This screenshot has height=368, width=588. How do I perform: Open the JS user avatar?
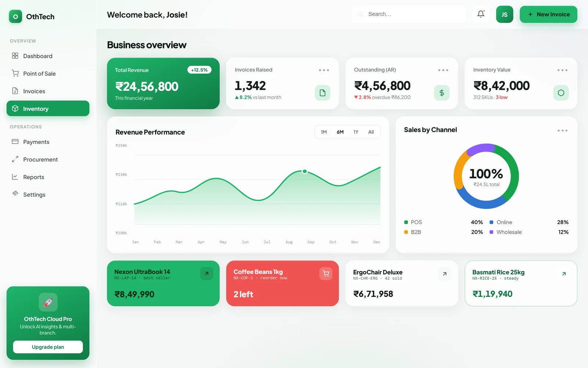[505, 14]
